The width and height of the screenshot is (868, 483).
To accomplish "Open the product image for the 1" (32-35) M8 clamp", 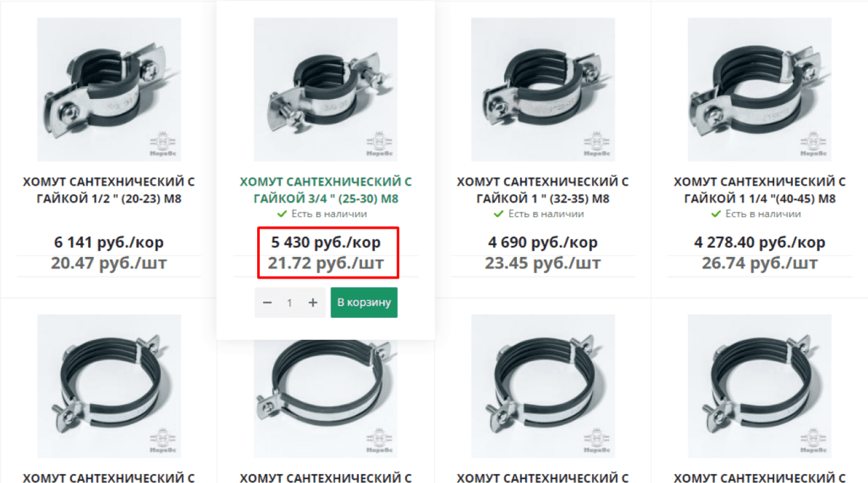I will pyautogui.click(x=543, y=89).
